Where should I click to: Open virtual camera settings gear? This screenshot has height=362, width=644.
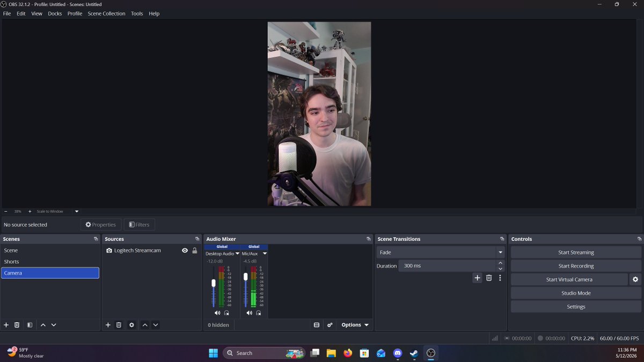635,279
